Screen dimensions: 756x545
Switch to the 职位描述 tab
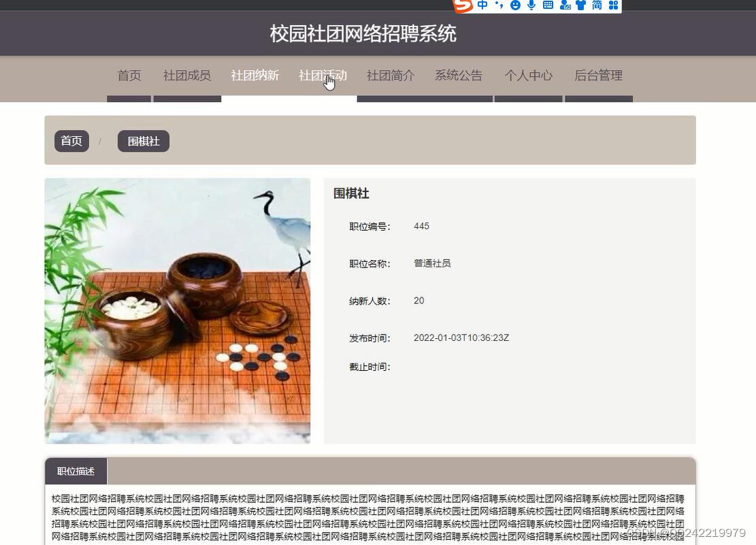pyautogui.click(x=76, y=470)
